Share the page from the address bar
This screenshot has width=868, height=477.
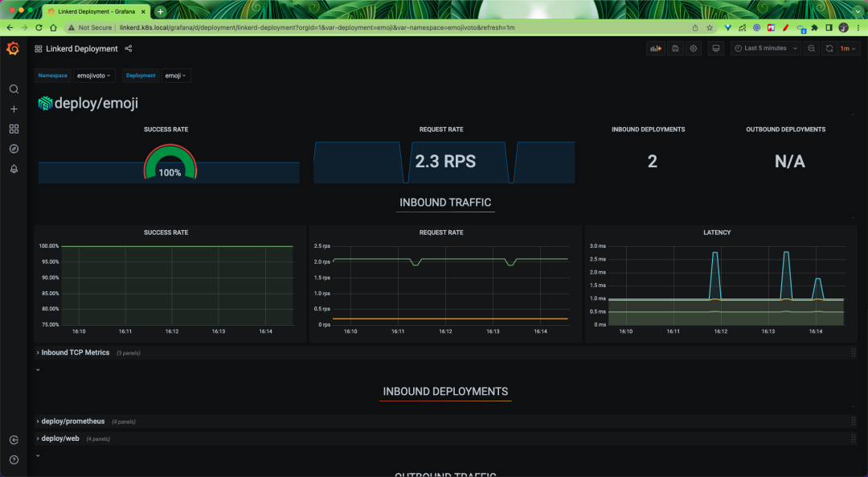(x=695, y=27)
